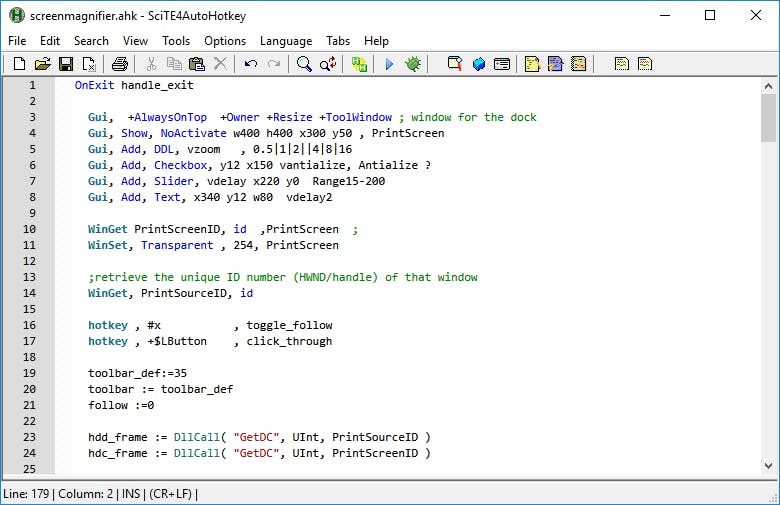This screenshot has width=780, height=505.
Task: Open the Help menu
Action: coord(376,41)
